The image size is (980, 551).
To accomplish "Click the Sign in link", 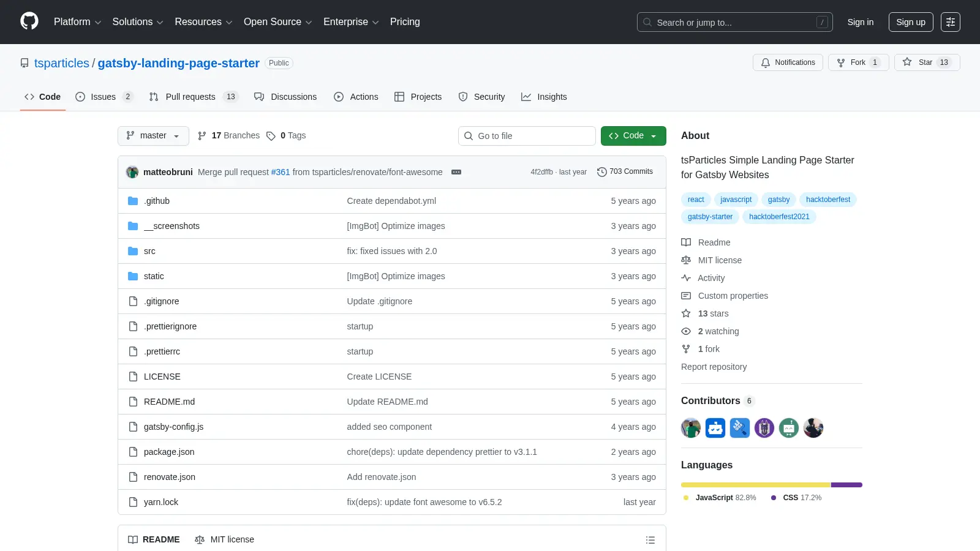I will click(861, 22).
